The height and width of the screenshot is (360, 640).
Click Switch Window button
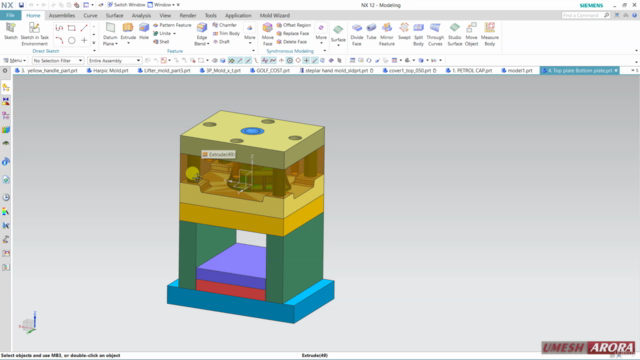point(126,5)
